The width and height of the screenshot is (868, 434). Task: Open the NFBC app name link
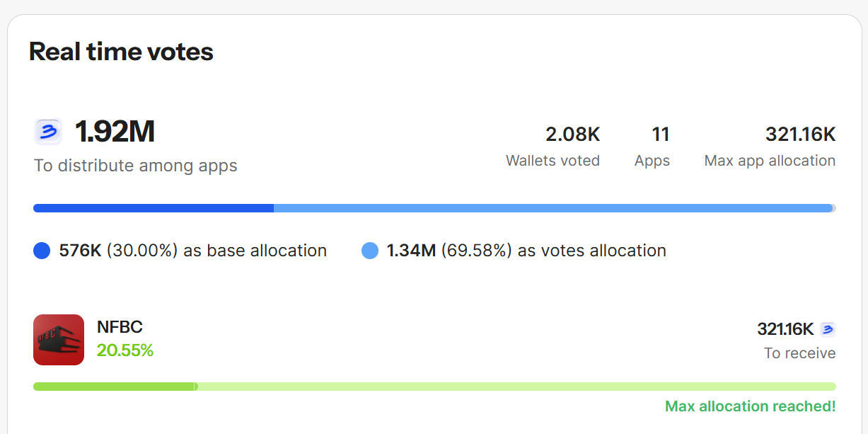[120, 327]
